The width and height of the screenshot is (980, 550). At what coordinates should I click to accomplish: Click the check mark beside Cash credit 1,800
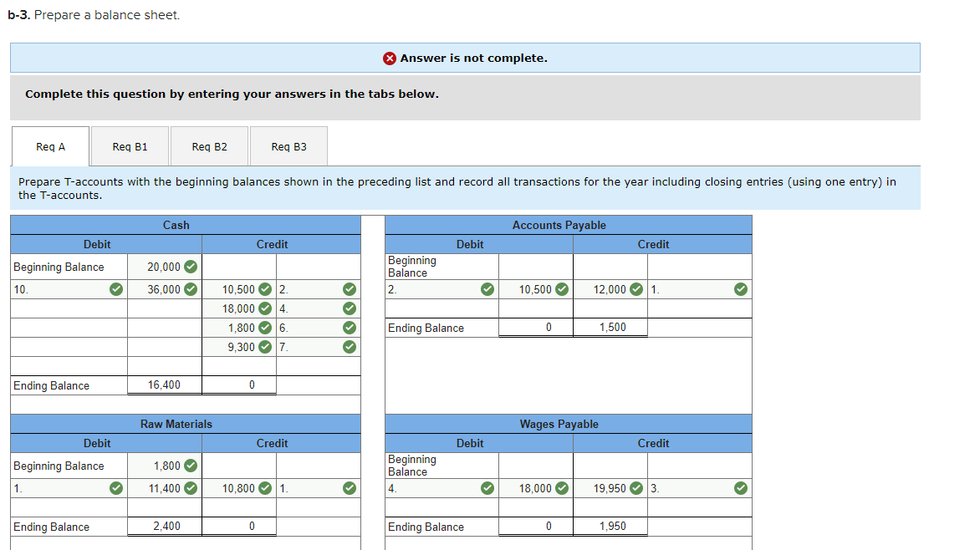[x=265, y=328]
